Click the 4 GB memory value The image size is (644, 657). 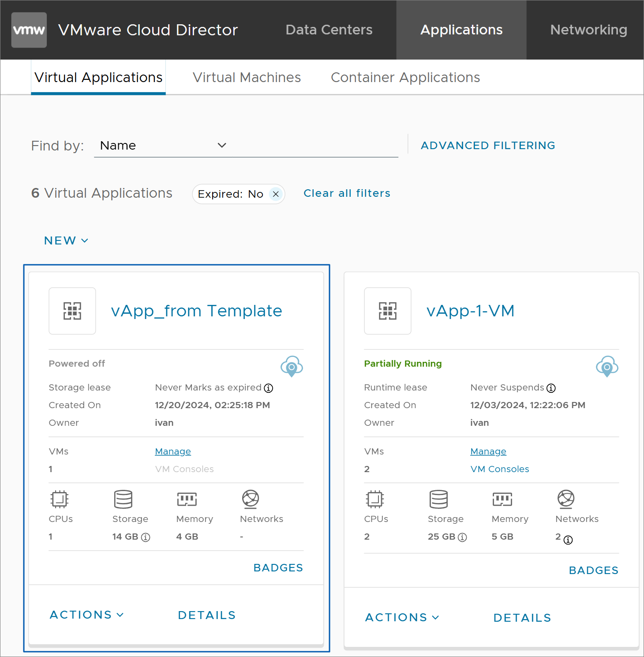187,537
